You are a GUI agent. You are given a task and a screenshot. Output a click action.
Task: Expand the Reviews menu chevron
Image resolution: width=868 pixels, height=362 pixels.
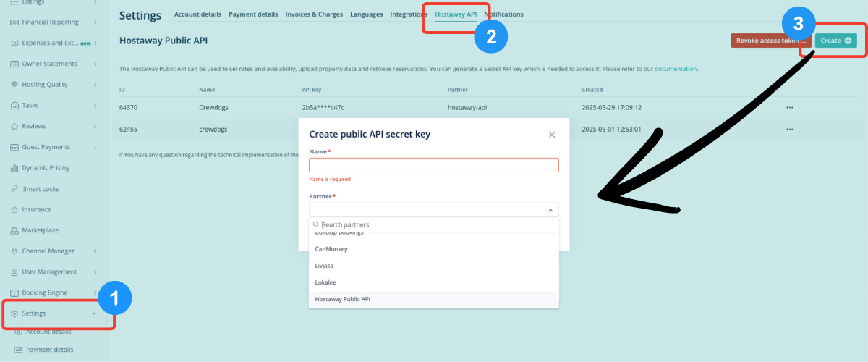pos(95,126)
